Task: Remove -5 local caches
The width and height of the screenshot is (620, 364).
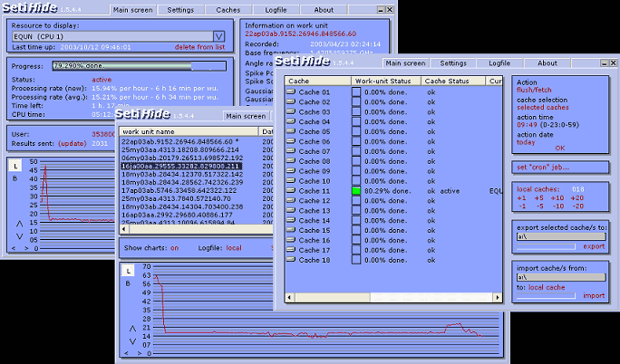Action: [x=539, y=206]
